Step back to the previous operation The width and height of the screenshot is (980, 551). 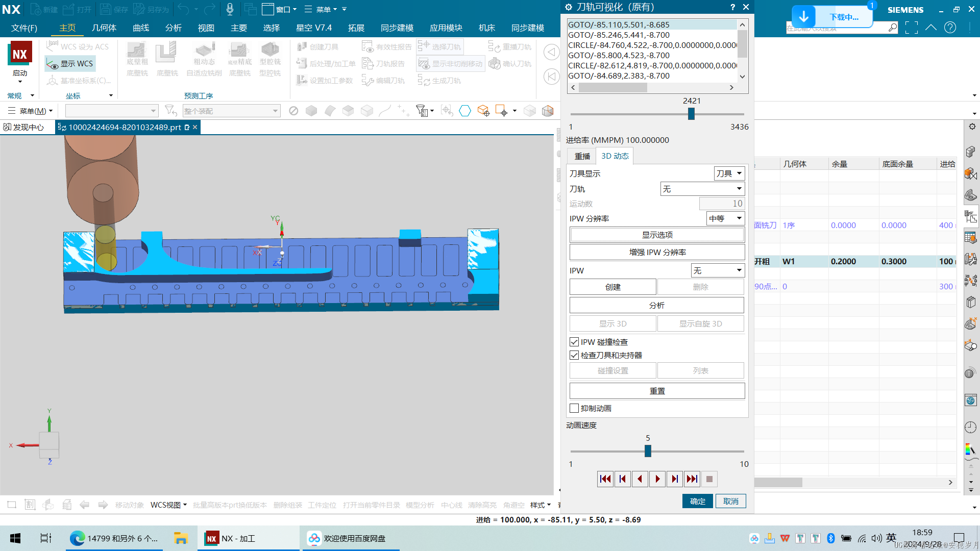click(623, 479)
